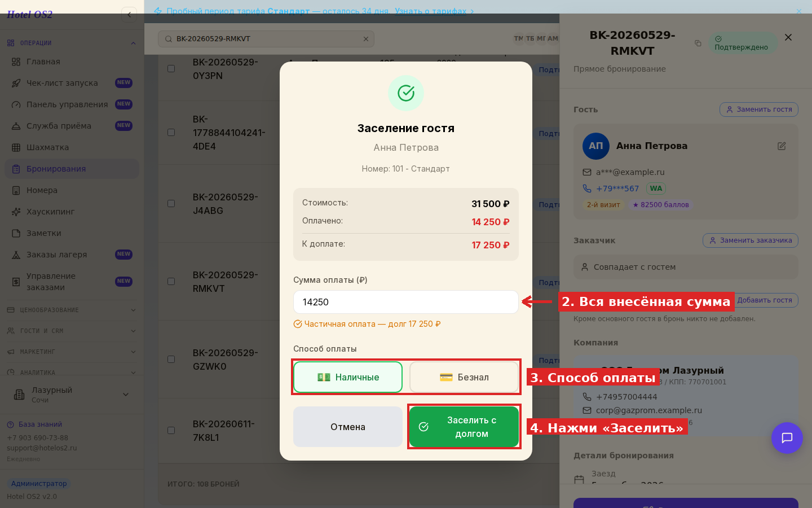Click Заменить гостя button

pyautogui.click(x=759, y=110)
